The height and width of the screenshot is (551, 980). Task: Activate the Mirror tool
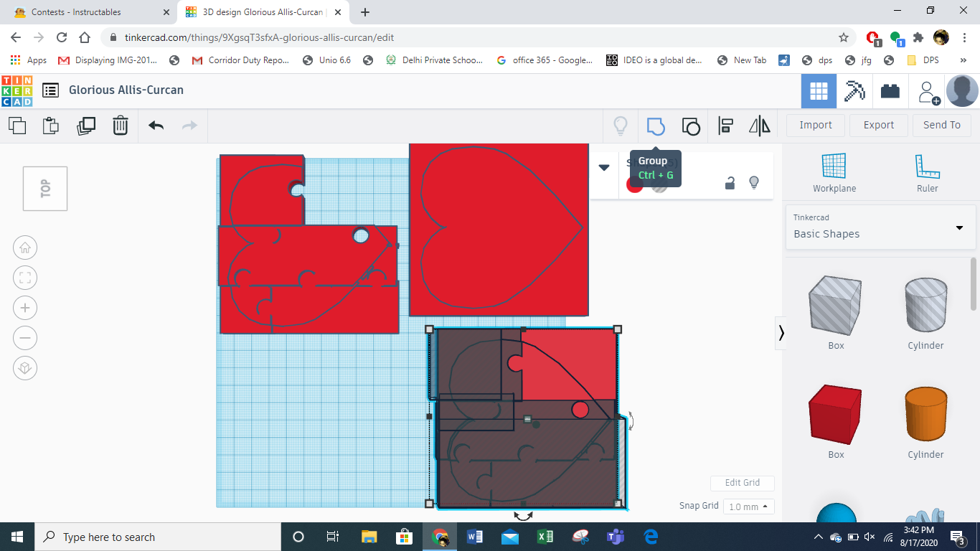pos(760,126)
